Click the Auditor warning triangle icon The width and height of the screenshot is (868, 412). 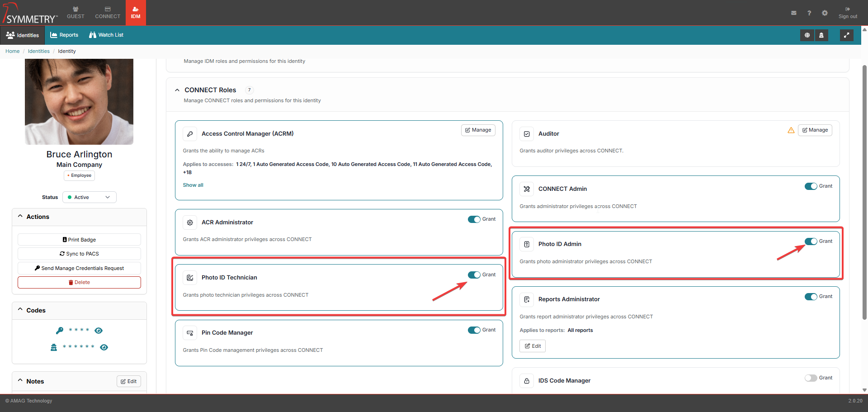pyautogui.click(x=791, y=130)
